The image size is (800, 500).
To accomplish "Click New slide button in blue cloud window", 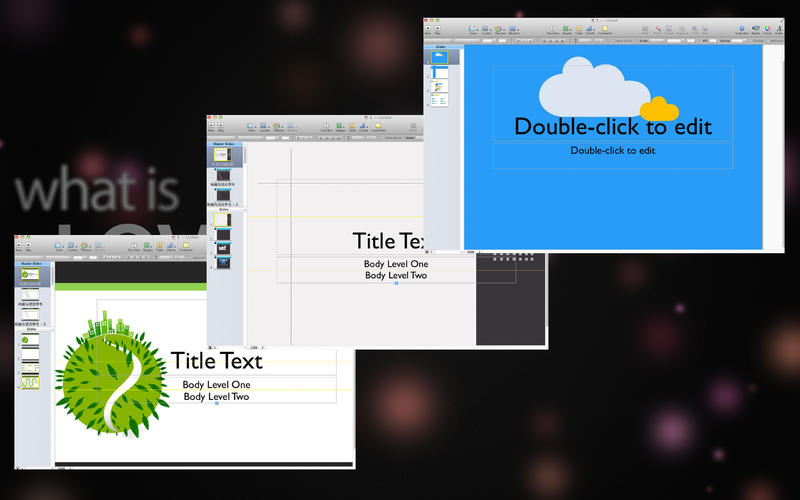I will pos(428,29).
